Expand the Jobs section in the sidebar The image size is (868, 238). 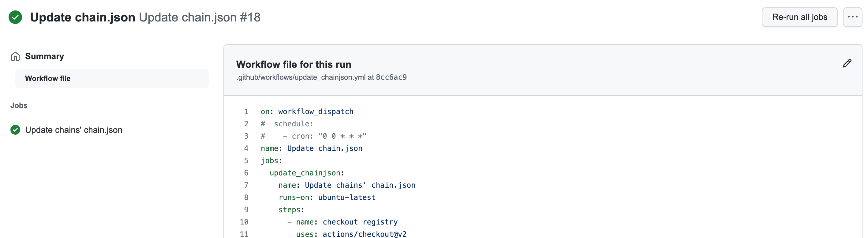pyautogui.click(x=19, y=105)
